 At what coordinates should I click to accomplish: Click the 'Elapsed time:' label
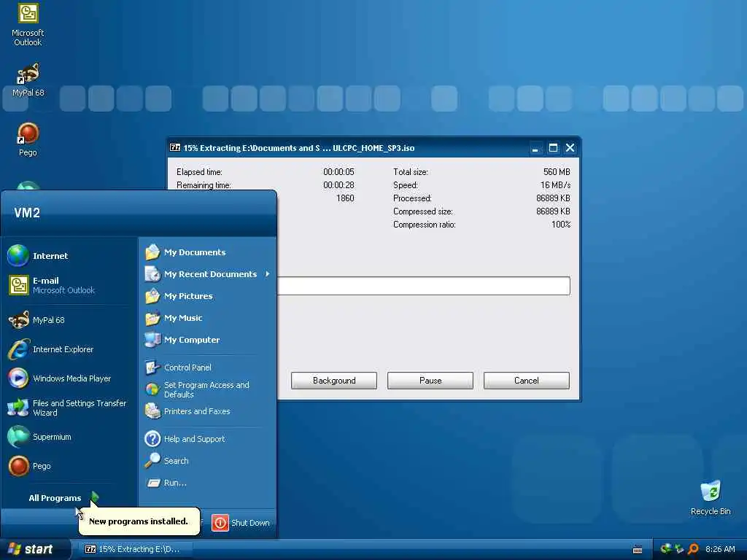point(199,172)
